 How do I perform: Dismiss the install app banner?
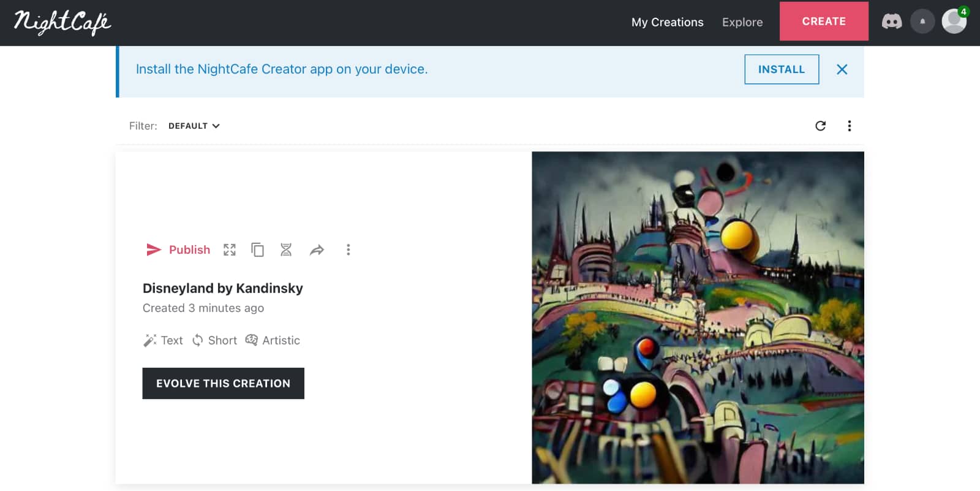click(842, 69)
